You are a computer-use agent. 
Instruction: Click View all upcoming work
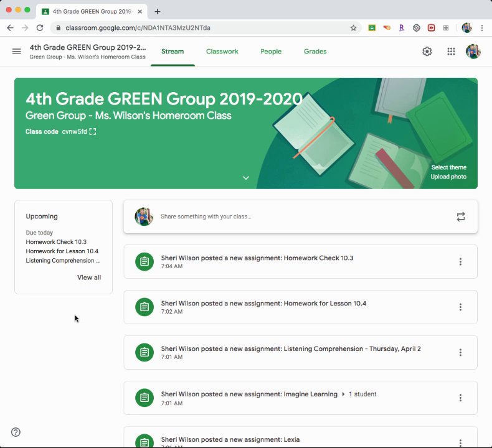coord(89,278)
